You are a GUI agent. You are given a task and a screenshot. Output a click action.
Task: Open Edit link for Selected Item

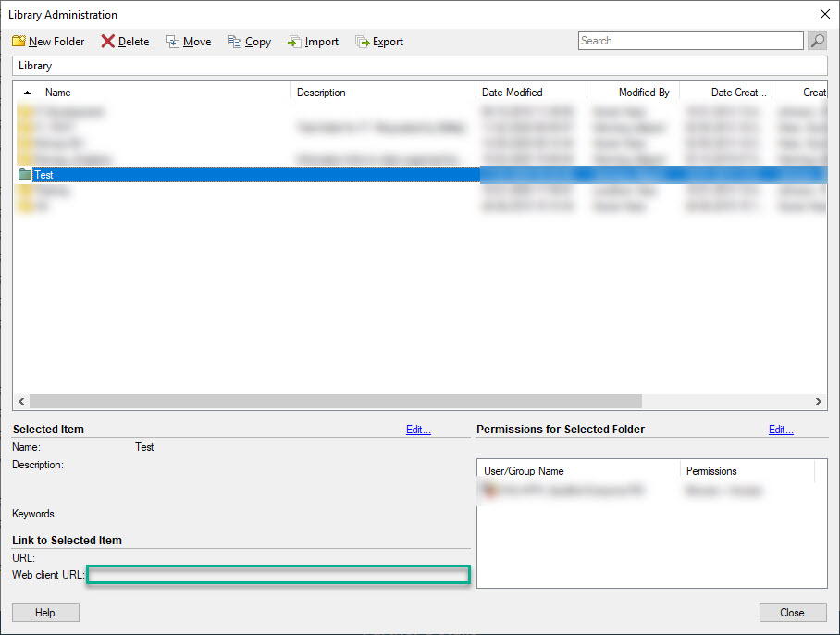point(418,430)
